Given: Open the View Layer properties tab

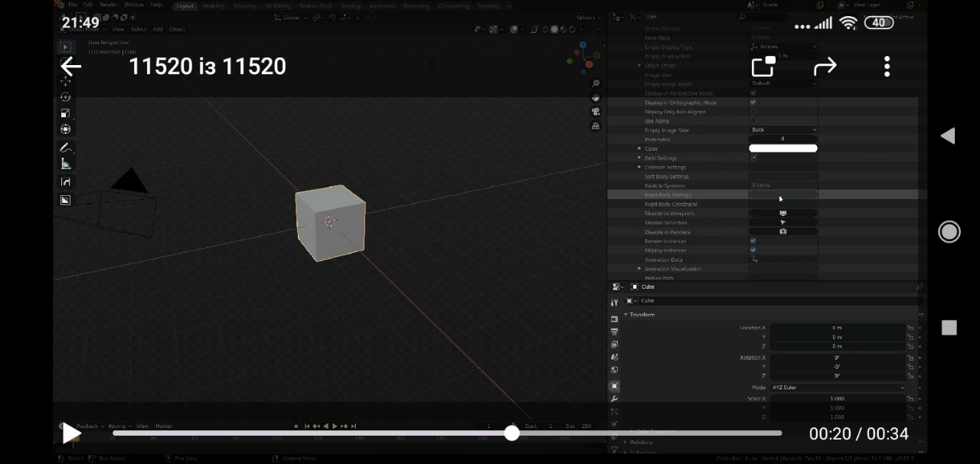Looking at the screenshot, I should 614,345.
